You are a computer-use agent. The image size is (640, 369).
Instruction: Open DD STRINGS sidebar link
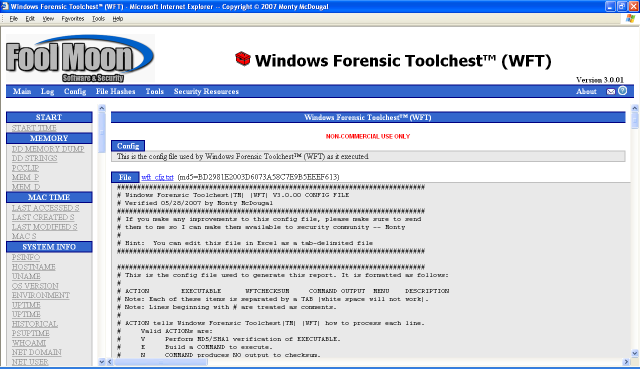click(x=34, y=158)
